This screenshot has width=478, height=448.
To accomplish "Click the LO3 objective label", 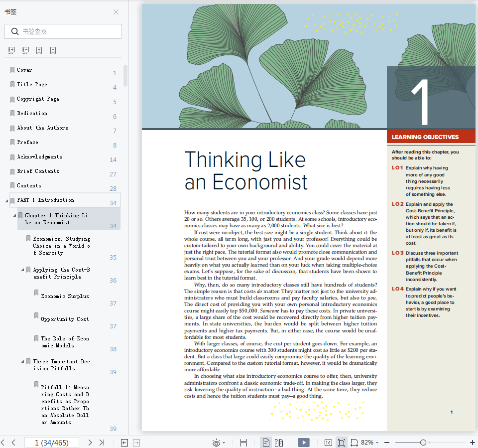I will pyautogui.click(x=397, y=253).
